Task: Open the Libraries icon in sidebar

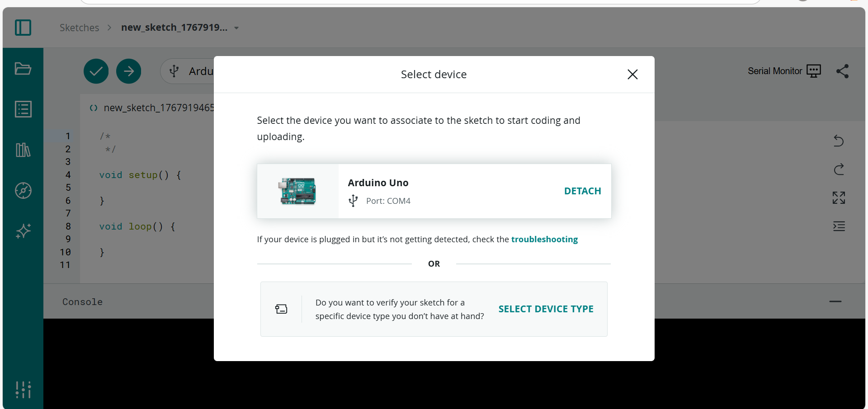Action: click(x=23, y=150)
